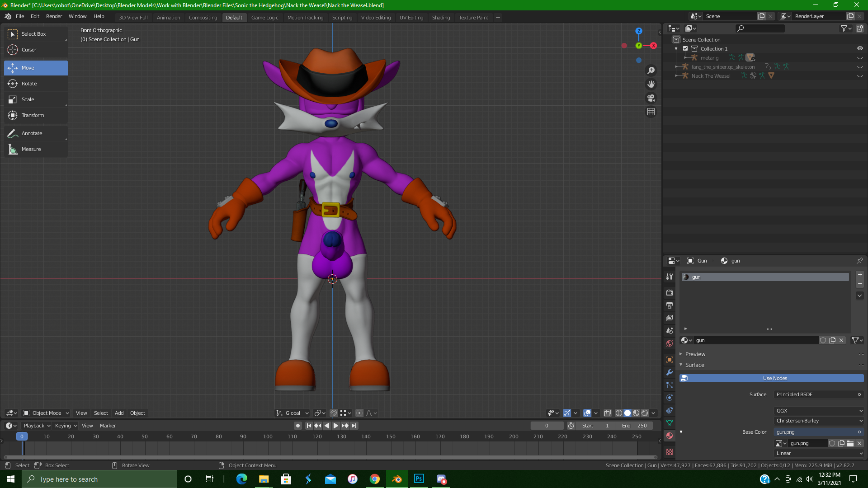Screen dimensions: 868x488
Task: Pin the properties editor context
Action: point(859,261)
